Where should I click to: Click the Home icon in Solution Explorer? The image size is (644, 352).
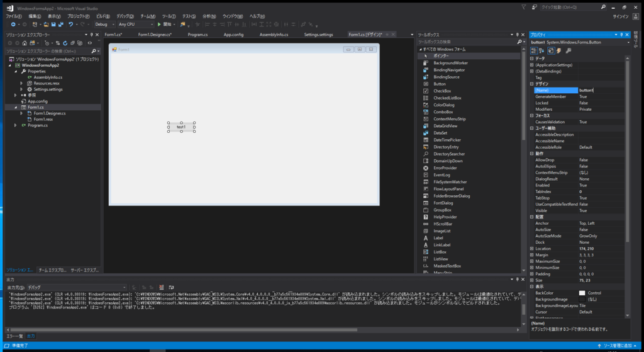click(25, 43)
